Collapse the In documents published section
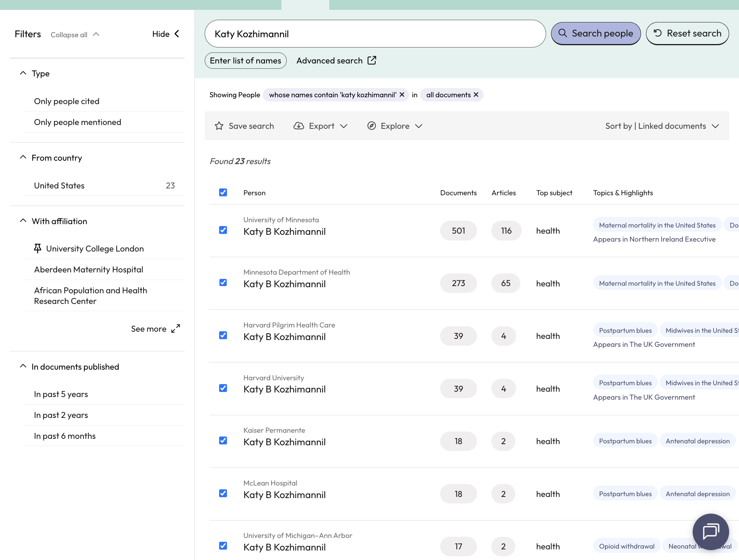Screen dimensions: 739x560 click(23, 366)
